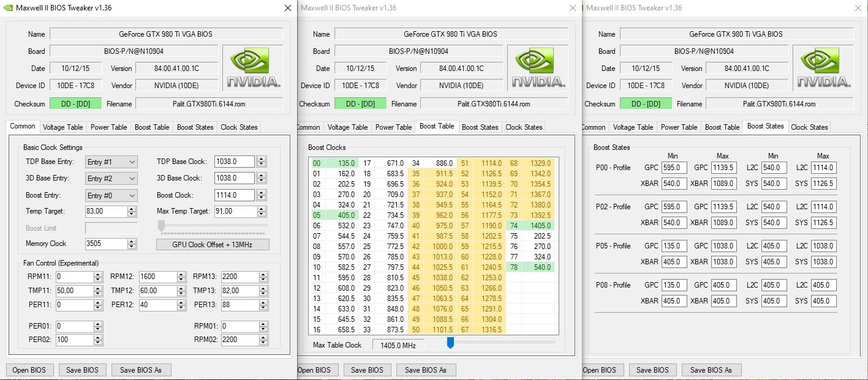Screen dimensions: 868x380
Task: Click P08 Profile L2C Min field 405.0
Action: (774, 285)
